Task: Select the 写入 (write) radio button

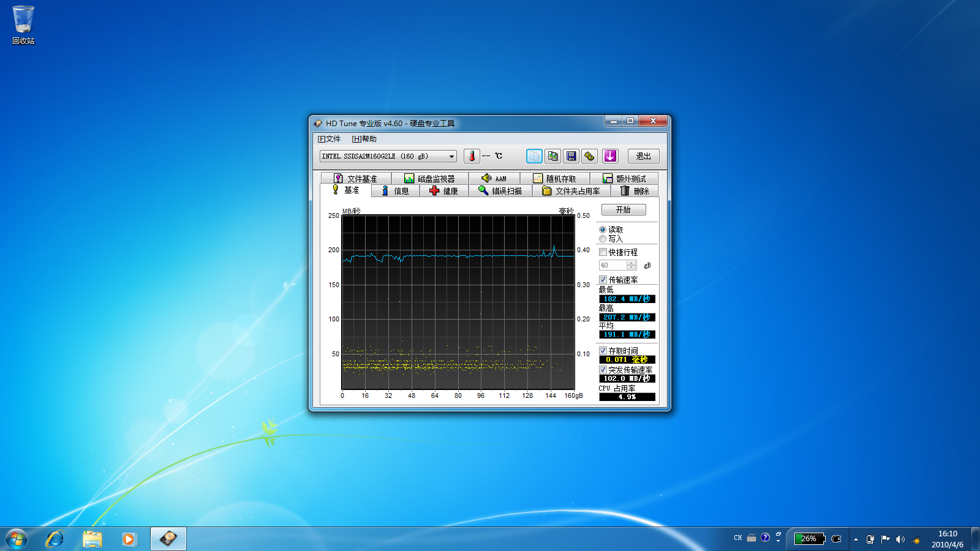Action: [x=603, y=239]
